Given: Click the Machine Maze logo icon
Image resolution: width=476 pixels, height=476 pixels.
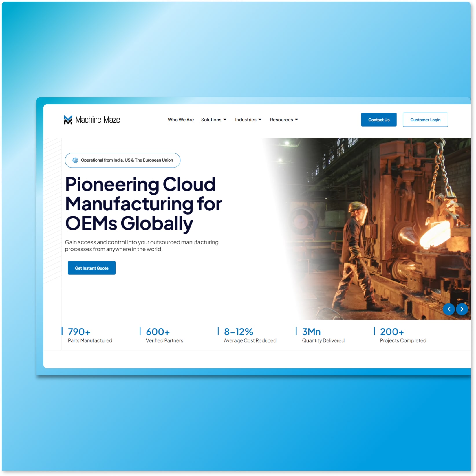Looking at the screenshot, I should click(x=68, y=120).
